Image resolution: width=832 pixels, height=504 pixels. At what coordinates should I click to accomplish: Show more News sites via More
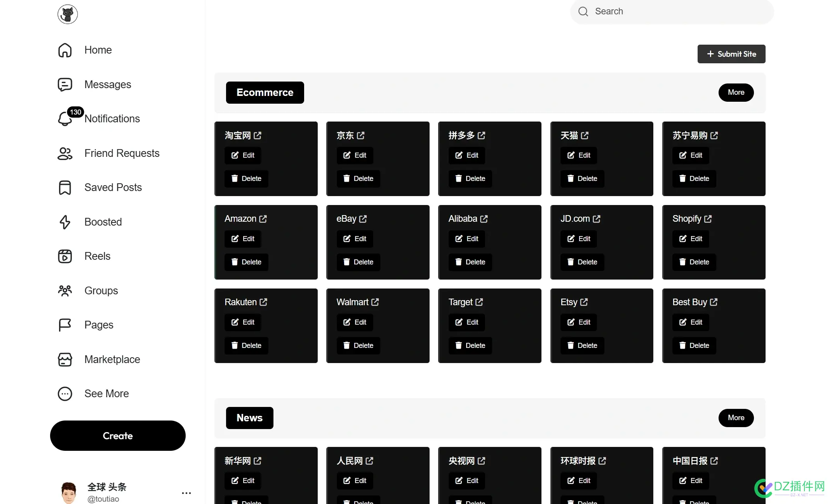(736, 418)
